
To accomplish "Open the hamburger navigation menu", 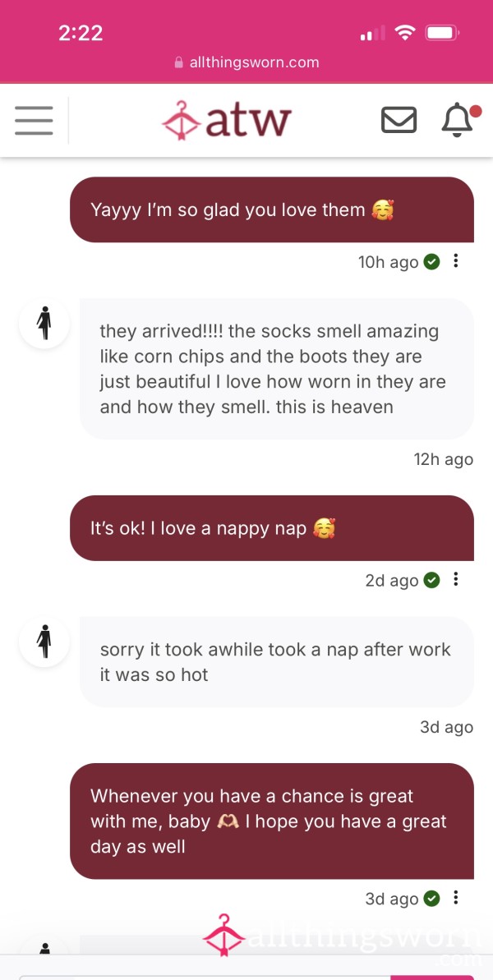I will (34, 120).
